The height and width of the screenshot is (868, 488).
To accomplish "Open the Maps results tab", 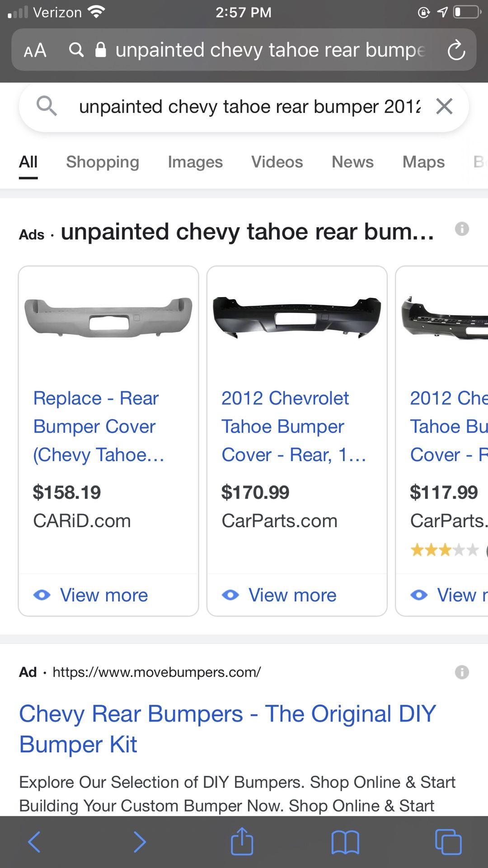I will point(423,162).
